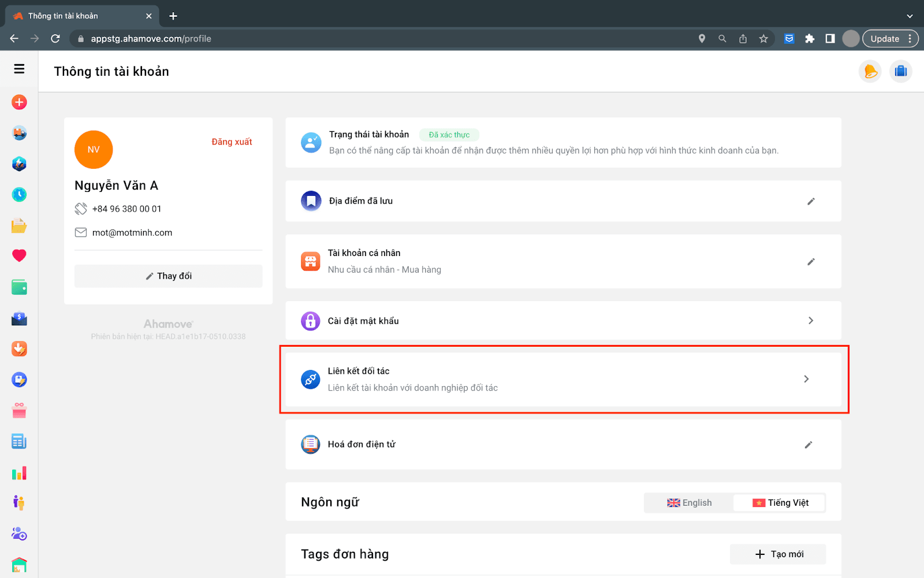Select Tiếng Việt language option
The width and height of the screenshot is (924, 578).
click(780, 503)
